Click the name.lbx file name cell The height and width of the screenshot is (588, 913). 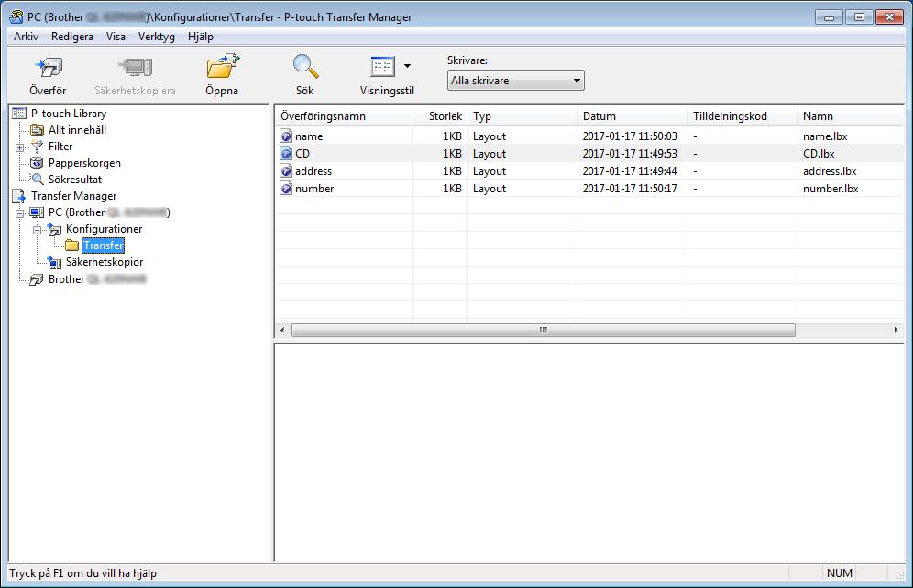825,136
